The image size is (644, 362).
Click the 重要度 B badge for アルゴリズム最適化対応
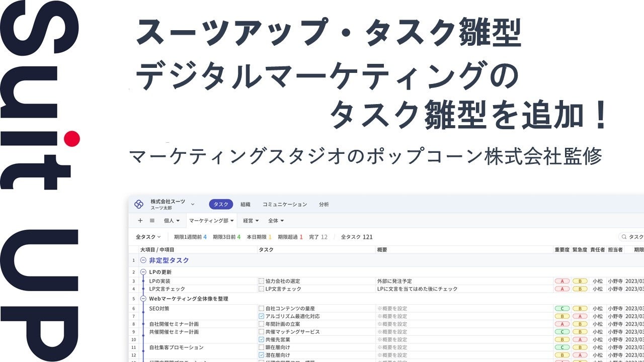(561, 316)
